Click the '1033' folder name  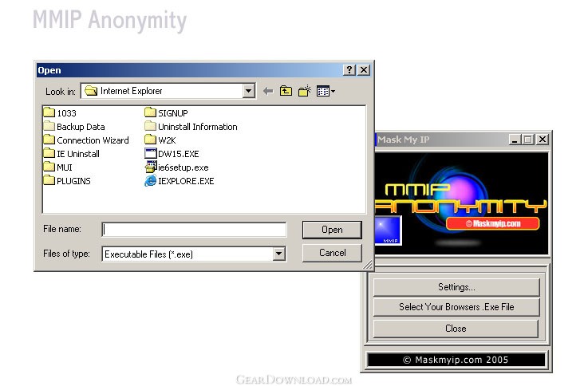66,113
